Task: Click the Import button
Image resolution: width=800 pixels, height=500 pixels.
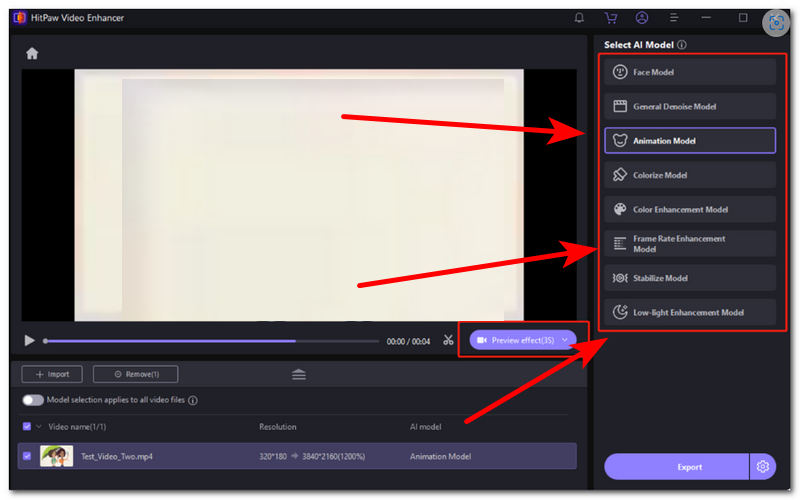Action: point(52,374)
